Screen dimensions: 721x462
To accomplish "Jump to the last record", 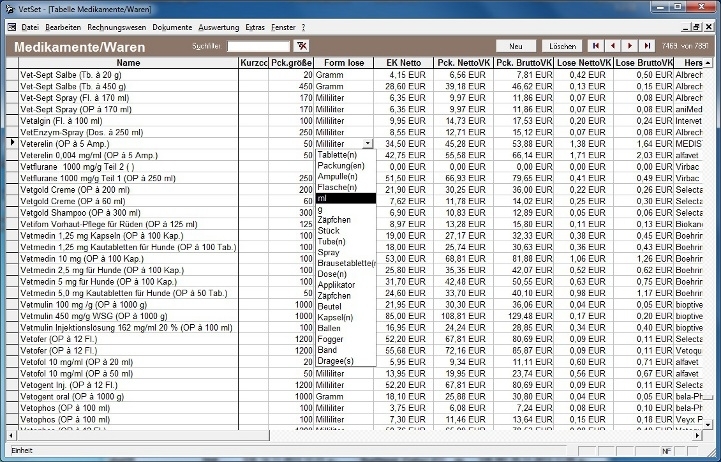I will pyautogui.click(x=647, y=46).
